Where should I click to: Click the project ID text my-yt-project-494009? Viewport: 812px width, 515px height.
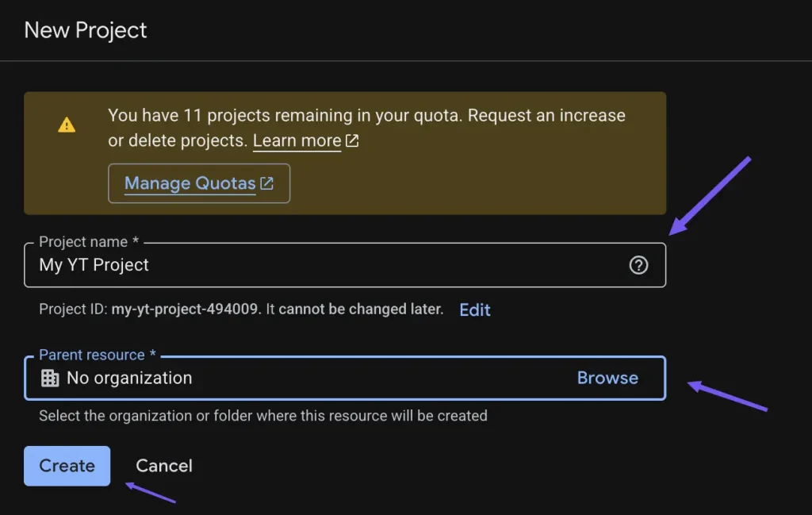pyautogui.click(x=185, y=309)
